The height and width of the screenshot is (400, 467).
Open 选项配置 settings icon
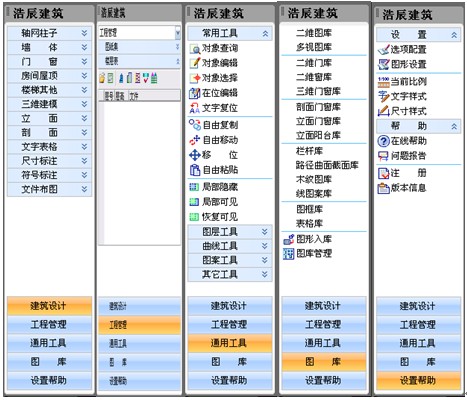click(x=384, y=50)
